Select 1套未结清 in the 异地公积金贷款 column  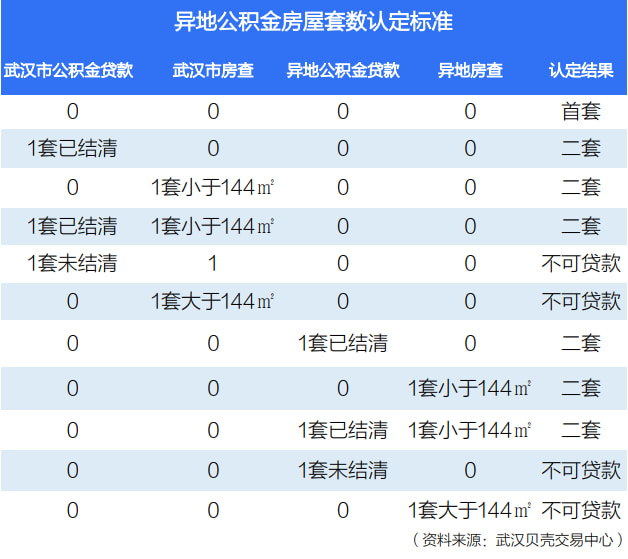coord(343,470)
